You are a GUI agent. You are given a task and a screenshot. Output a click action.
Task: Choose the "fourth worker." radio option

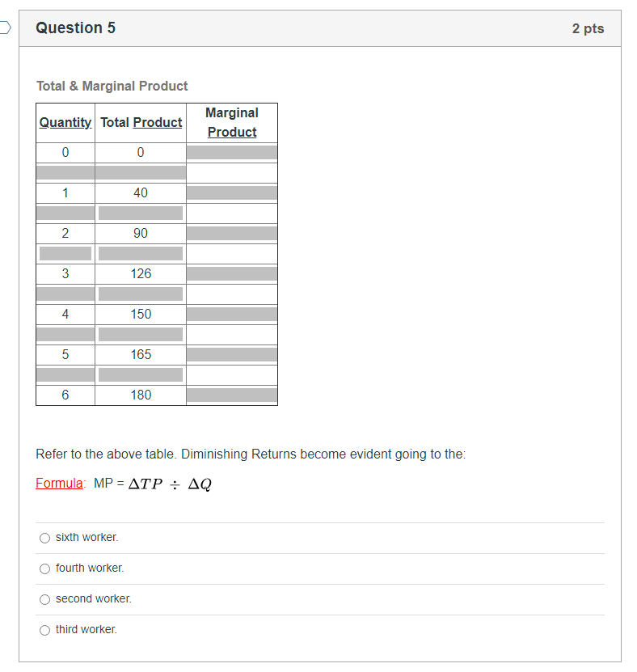pyautogui.click(x=45, y=568)
